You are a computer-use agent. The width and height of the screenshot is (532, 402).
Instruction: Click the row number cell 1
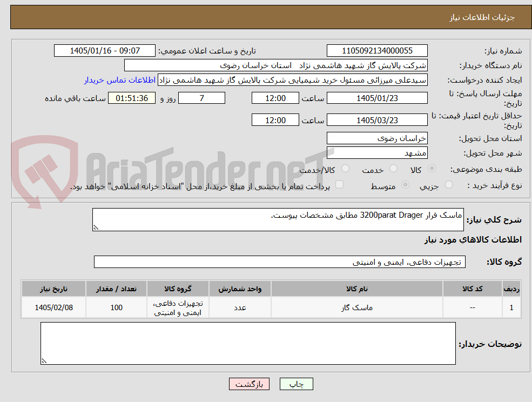[x=511, y=307]
